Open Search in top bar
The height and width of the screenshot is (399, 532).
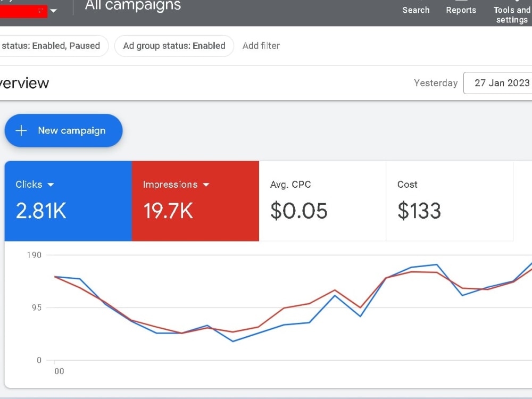(415, 10)
